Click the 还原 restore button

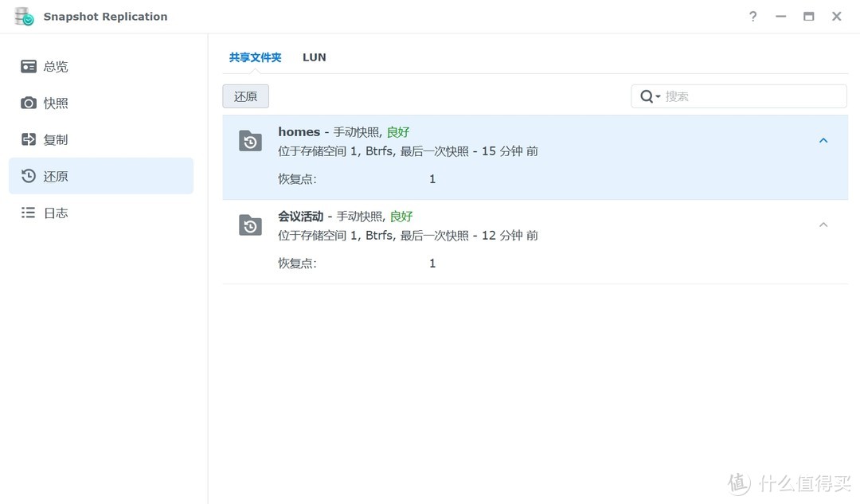[x=245, y=96]
